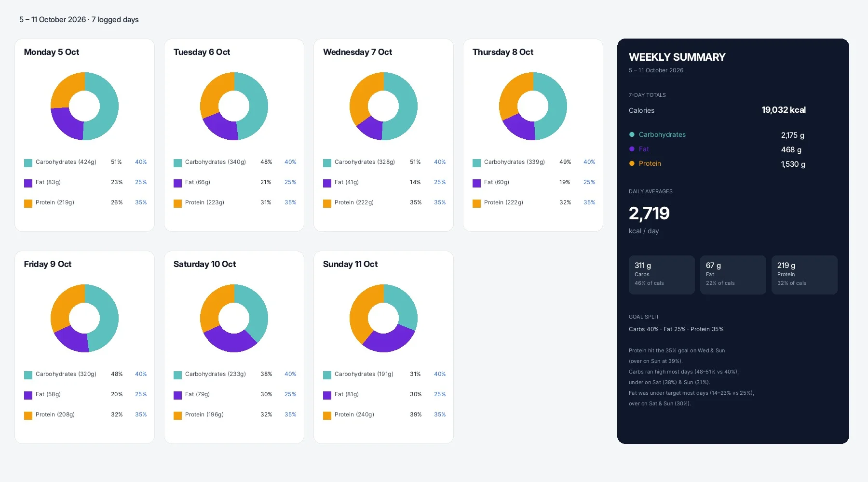Select the 219 g Protein average tile
Screen dimensions: 868x482
click(x=804, y=275)
